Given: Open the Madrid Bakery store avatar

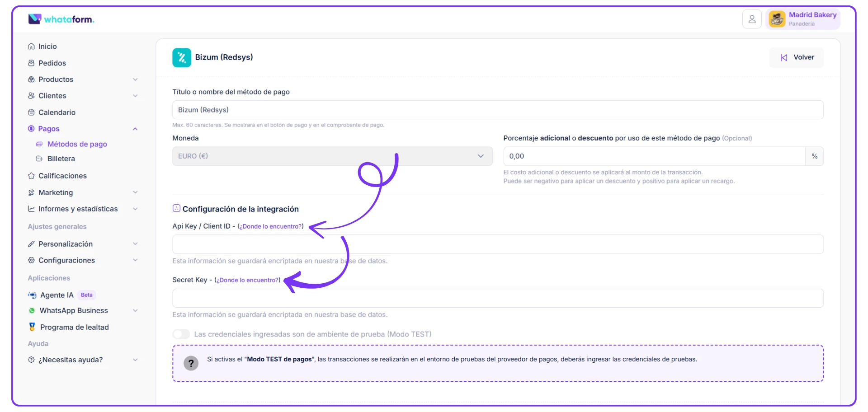Looking at the screenshot, I should [777, 19].
